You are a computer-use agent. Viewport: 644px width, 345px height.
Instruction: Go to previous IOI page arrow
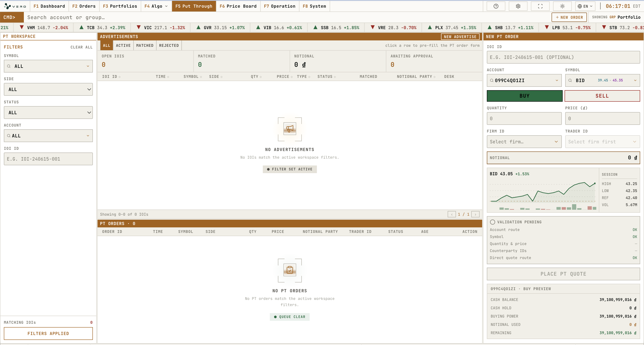click(452, 214)
